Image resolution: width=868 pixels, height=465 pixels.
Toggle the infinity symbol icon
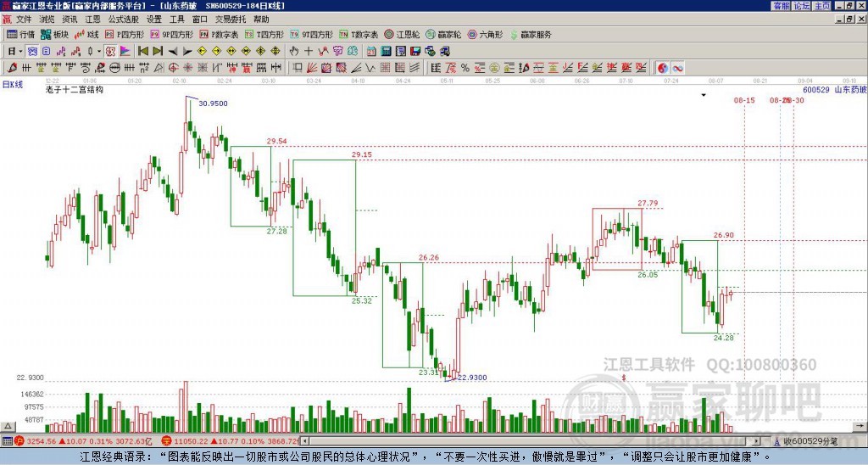point(677,68)
